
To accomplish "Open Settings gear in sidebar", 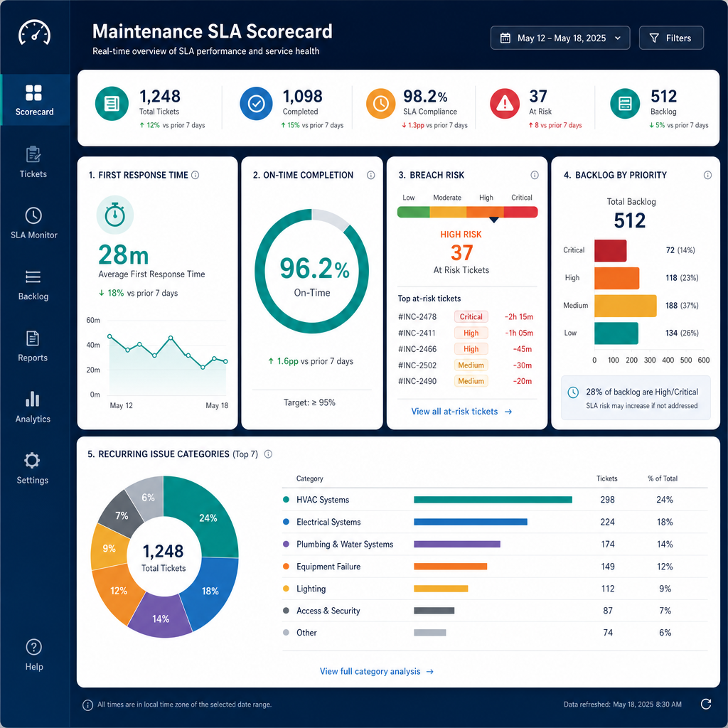I will pos(32,468).
